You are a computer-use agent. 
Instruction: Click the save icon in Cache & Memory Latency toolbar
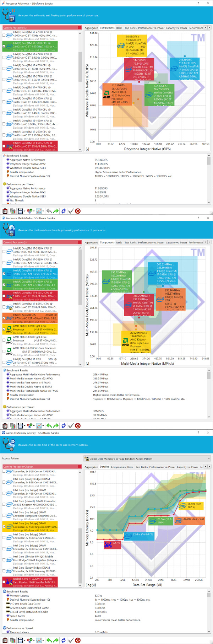(x=20, y=640)
